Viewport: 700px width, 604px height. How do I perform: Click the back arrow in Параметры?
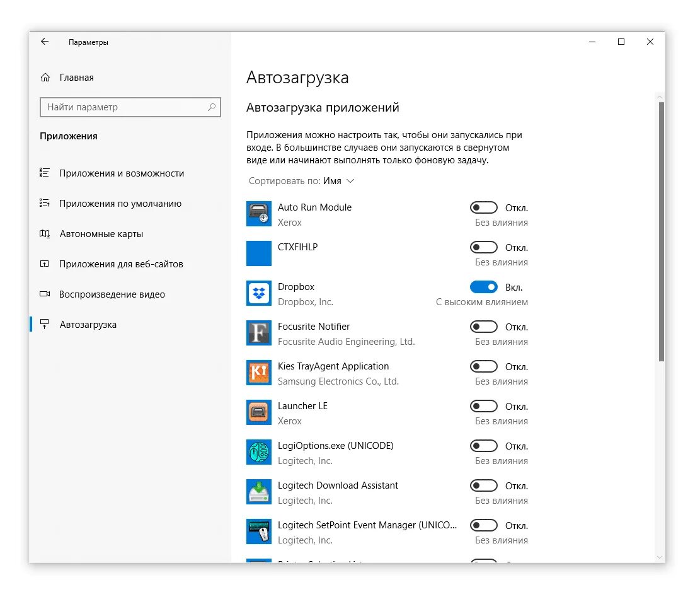[x=45, y=42]
